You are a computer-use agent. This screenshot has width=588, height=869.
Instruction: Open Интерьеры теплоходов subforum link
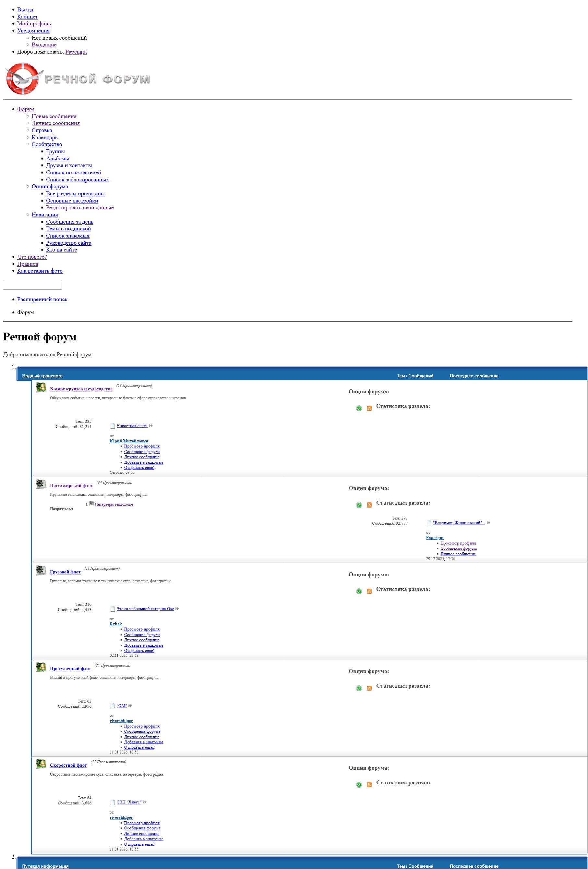click(114, 504)
